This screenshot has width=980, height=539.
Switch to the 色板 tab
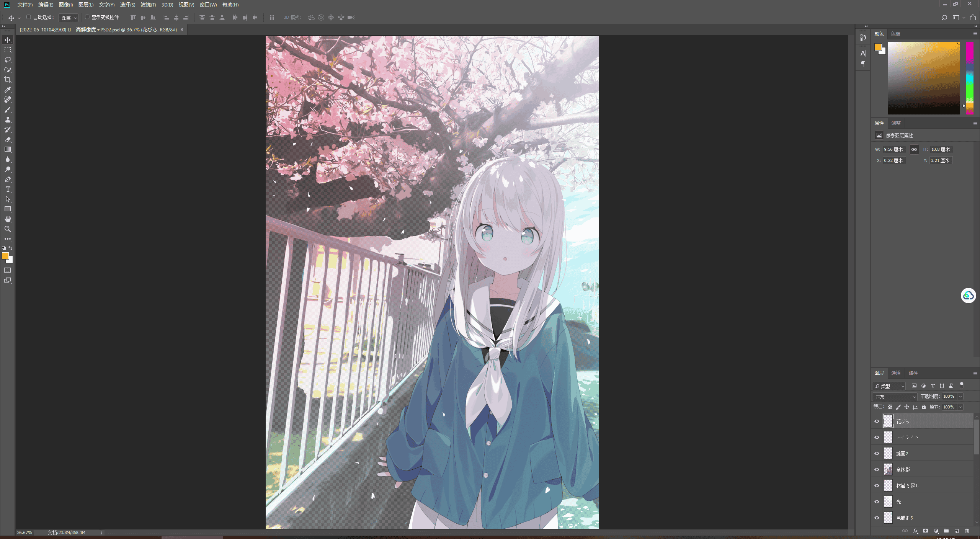[x=895, y=34]
